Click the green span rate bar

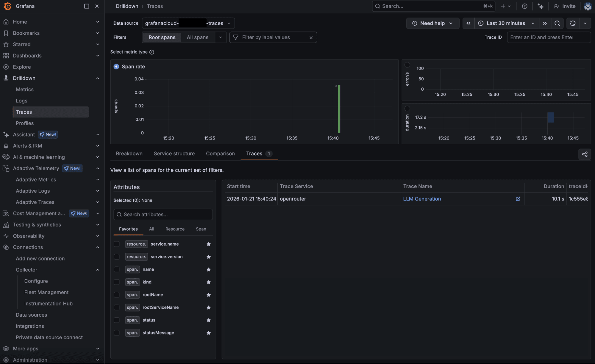click(339, 109)
